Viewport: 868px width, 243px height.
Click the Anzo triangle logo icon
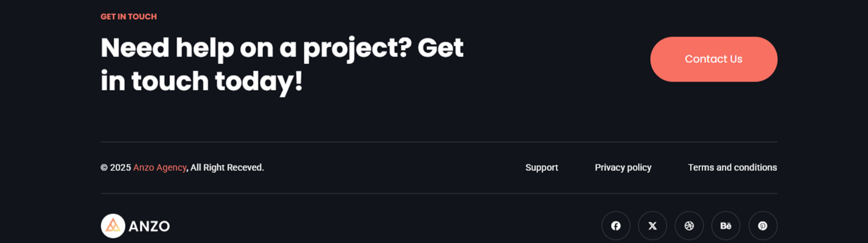[x=113, y=226]
